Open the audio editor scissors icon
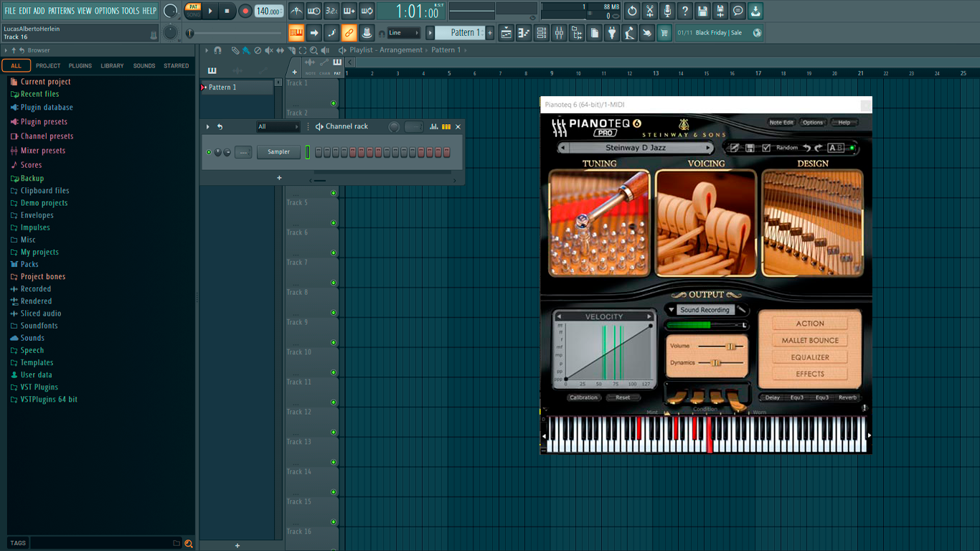The width and height of the screenshot is (980, 551). click(x=649, y=11)
